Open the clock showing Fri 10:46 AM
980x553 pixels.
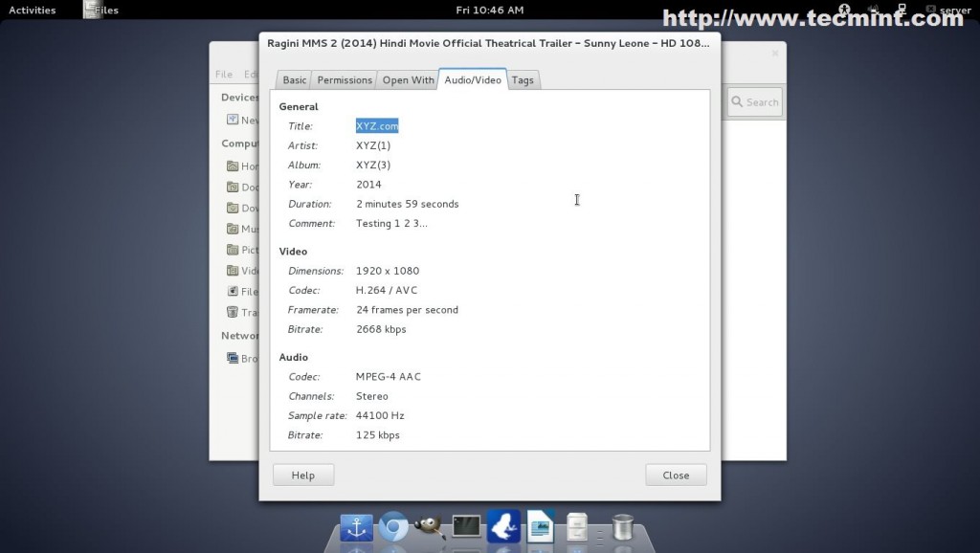click(x=489, y=11)
